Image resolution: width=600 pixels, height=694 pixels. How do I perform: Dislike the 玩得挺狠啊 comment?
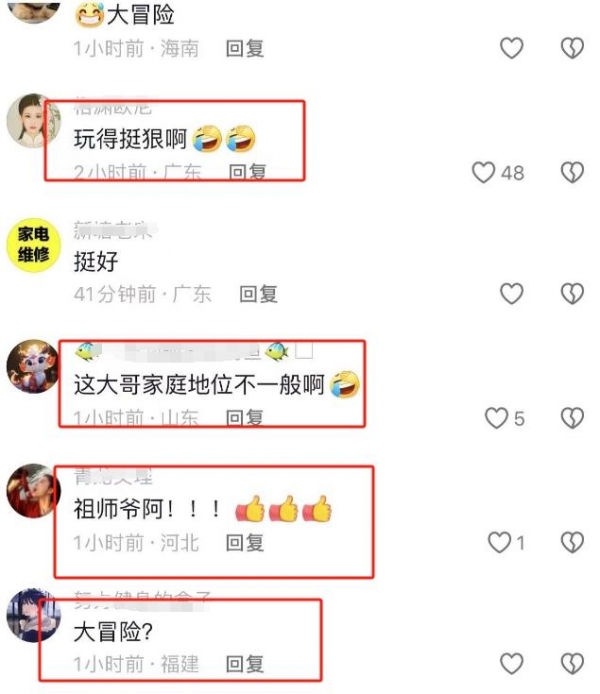[x=573, y=172]
